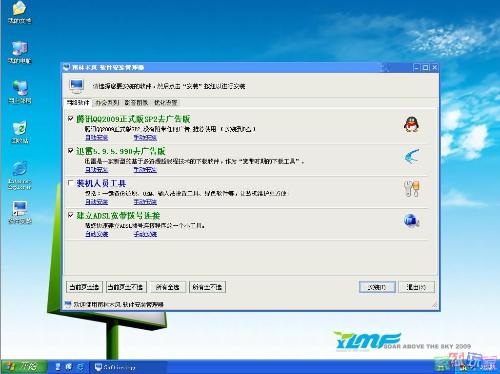The width and height of the screenshot is (500, 374).
Task: Click the 所有全选 button
Action: pos(168,287)
